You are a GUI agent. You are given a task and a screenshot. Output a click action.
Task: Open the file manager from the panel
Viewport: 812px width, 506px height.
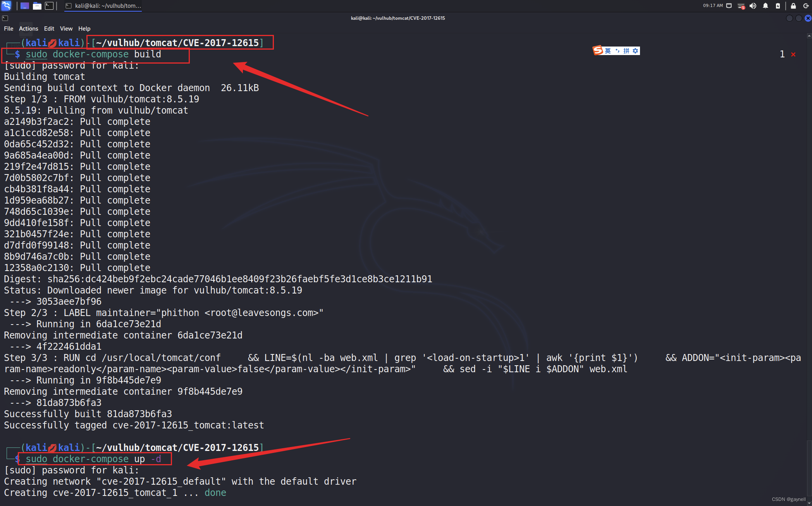[x=37, y=6]
